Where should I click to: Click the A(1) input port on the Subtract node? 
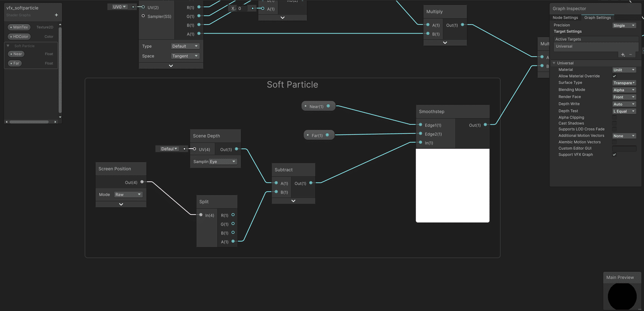click(275, 183)
